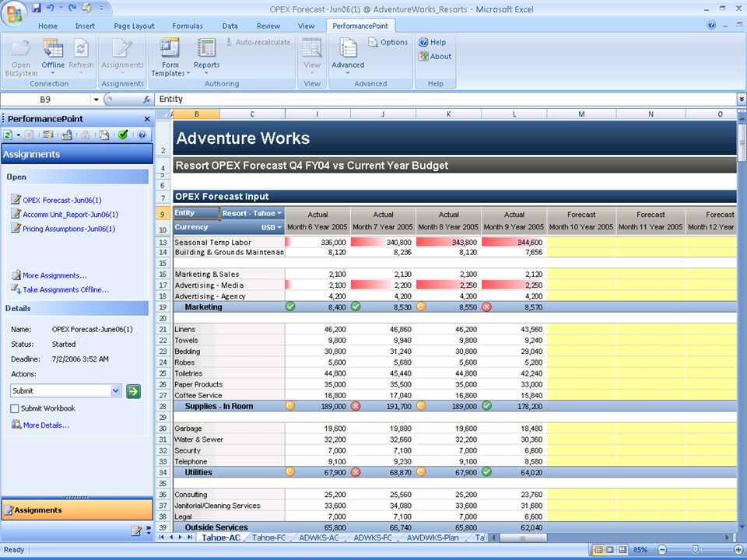This screenshot has width=747, height=560.
Task: Click the Name Box showing B9
Action: 45,100
